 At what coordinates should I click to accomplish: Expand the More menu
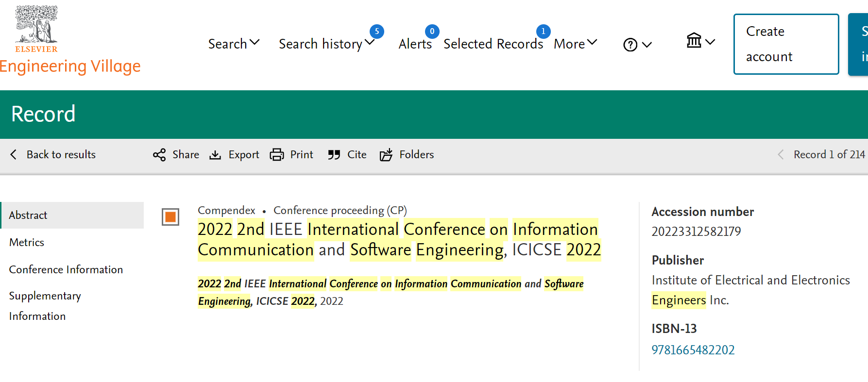575,44
